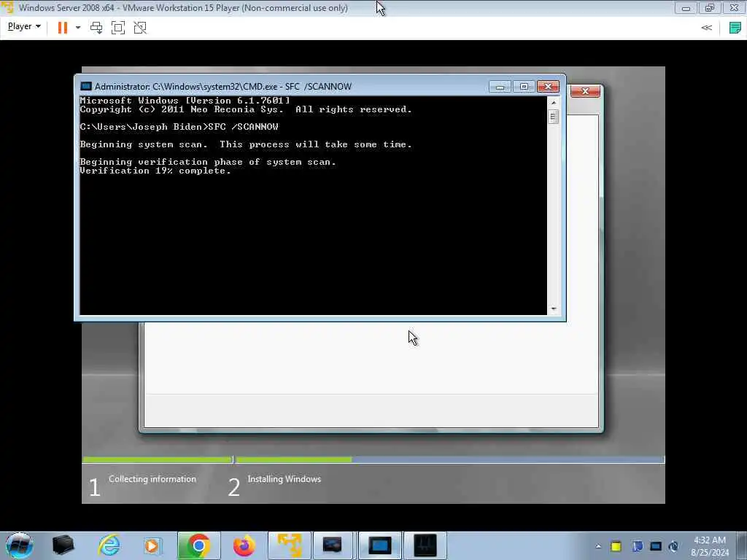
Task: Send Ctrl+Alt+Del to the virtual machine
Action: click(x=96, y=28)
